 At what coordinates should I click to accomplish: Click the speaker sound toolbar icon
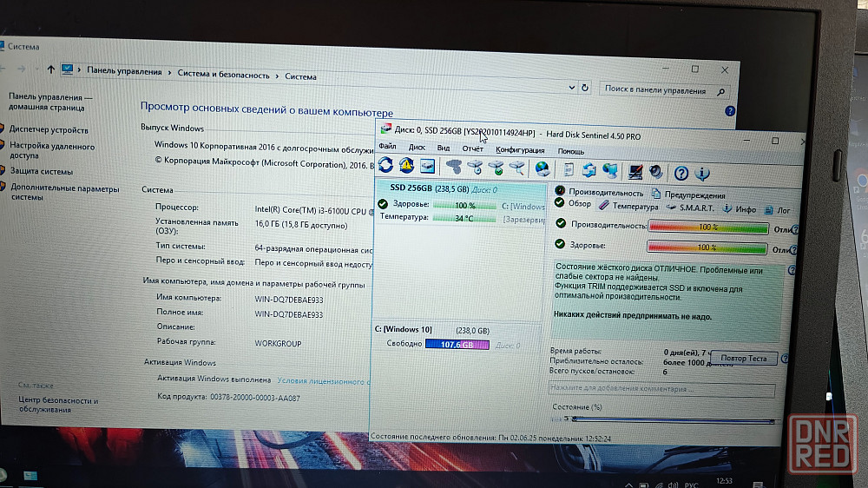tap(656, 172)
